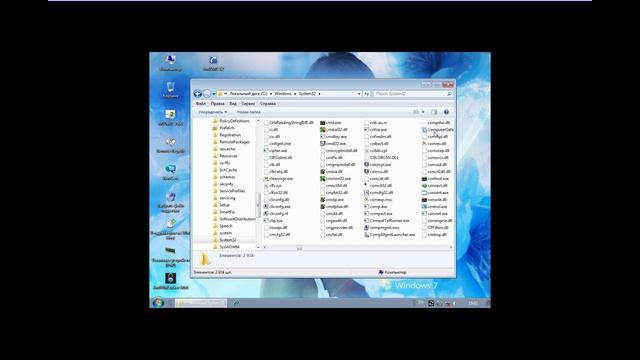Viewport: 640px width, 360px height.
Task: Select System32 in the address breadcrumb
Action: pyautogui.click(x=307, y=94)
